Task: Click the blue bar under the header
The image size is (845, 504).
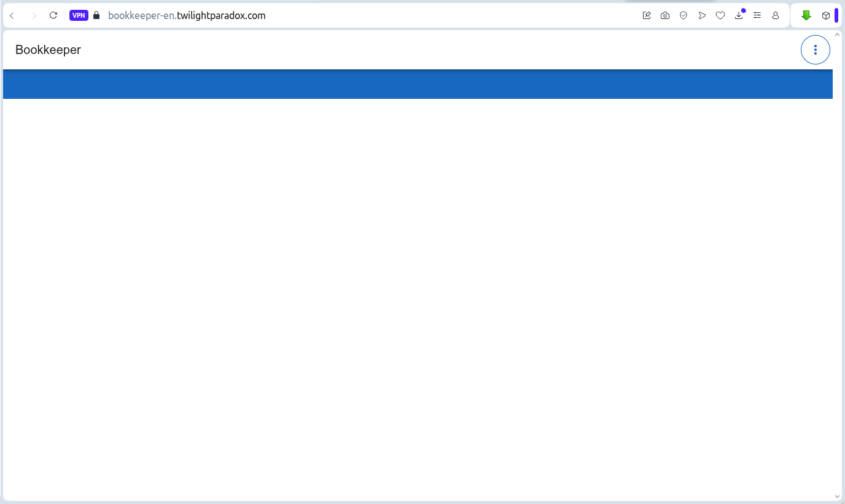Action: click(418, 84)
